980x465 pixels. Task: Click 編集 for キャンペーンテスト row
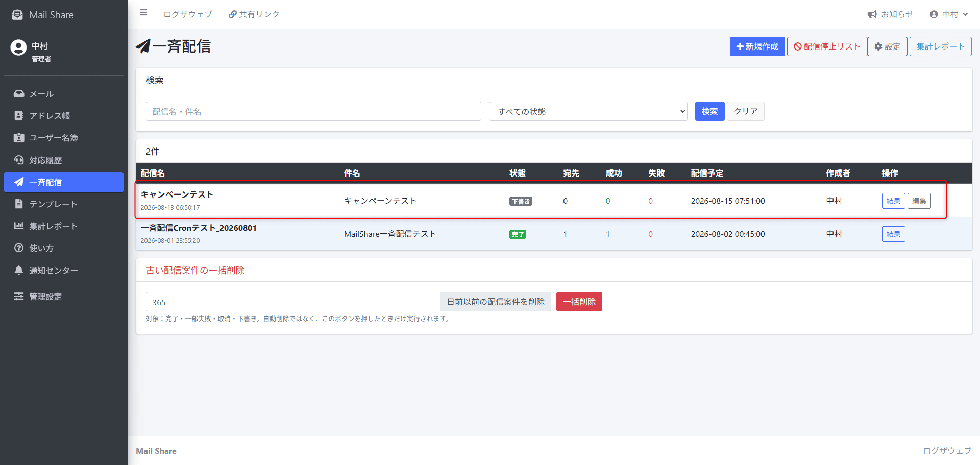pos(919,201)
